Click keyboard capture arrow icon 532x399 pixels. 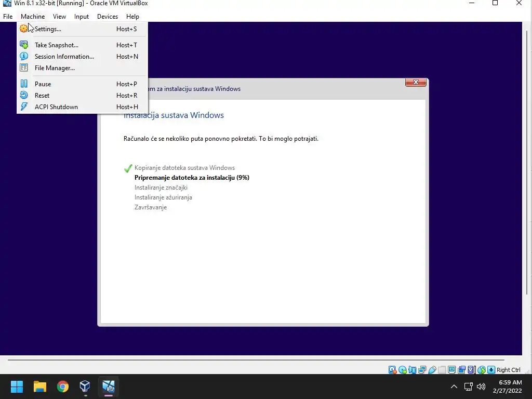tap(491, 370)
